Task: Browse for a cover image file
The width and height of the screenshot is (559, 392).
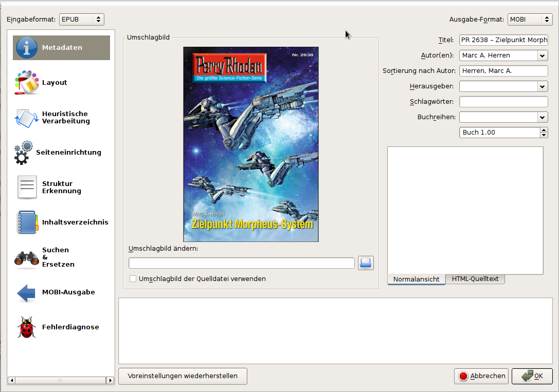Action: [366, 263]
